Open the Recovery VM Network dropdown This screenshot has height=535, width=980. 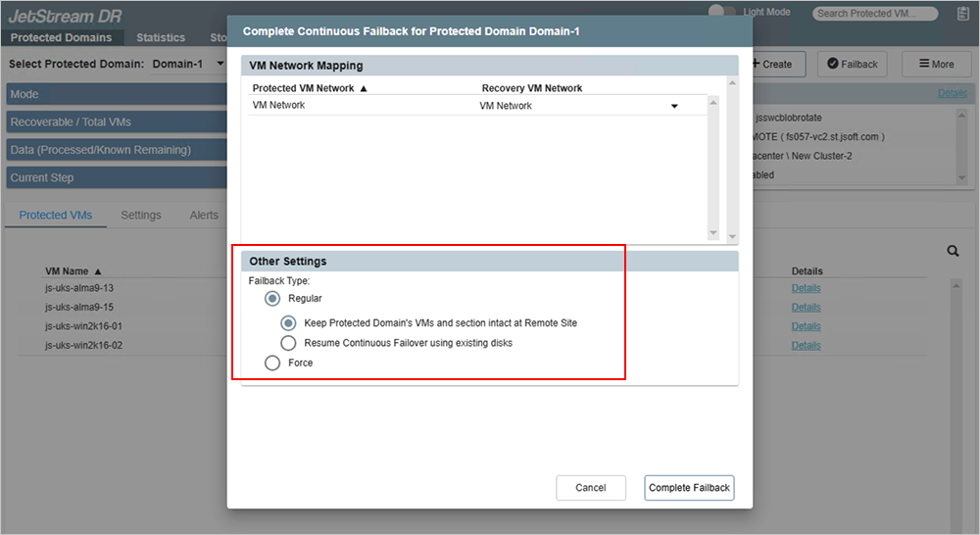tap(674, 107)
